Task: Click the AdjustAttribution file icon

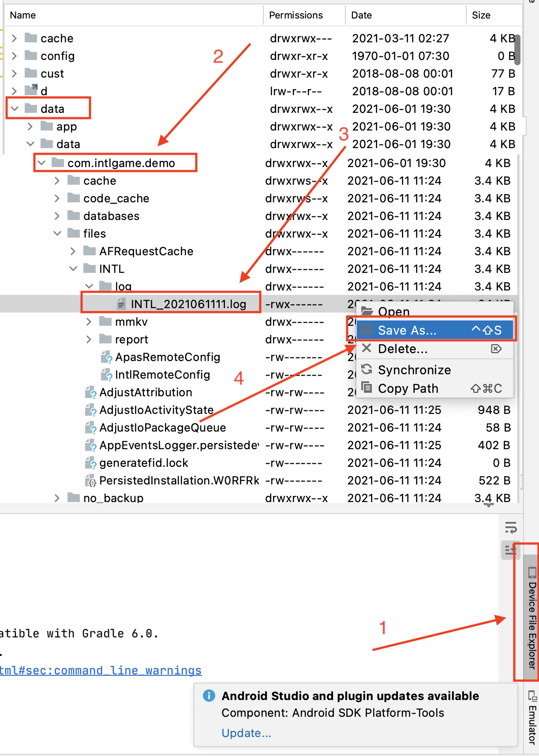Action: (90, 392)
